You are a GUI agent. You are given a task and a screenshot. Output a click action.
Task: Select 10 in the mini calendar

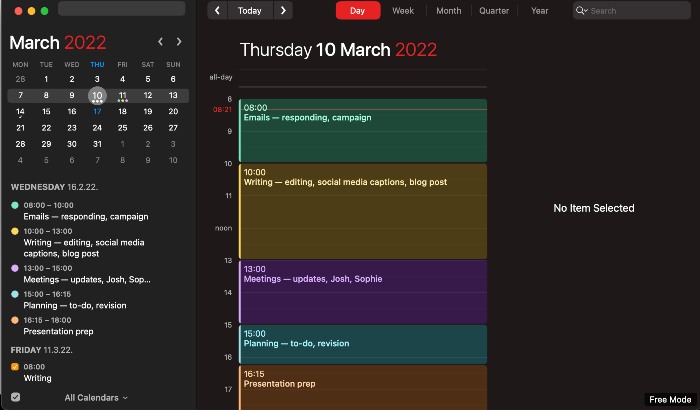(97, 95)
